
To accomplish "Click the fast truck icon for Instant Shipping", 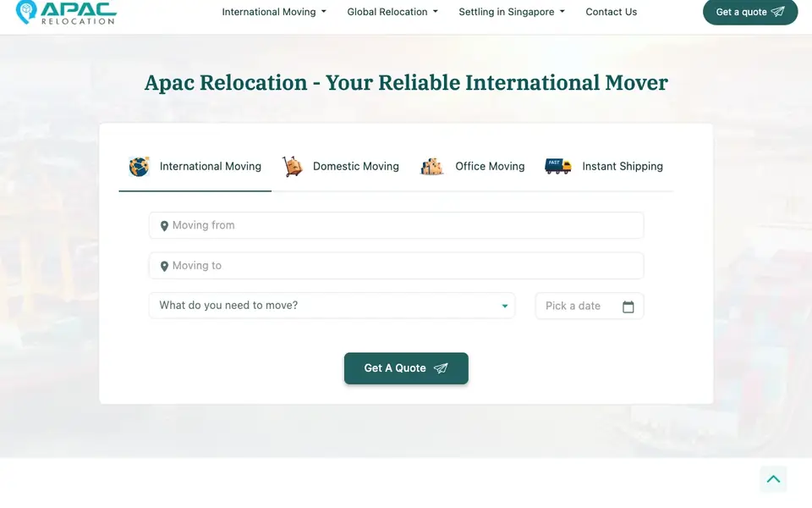I will [557, 167].
